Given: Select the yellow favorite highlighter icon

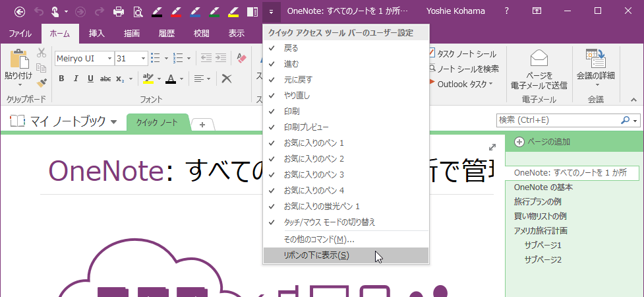Looking at the screenshot, I should 233,11.
